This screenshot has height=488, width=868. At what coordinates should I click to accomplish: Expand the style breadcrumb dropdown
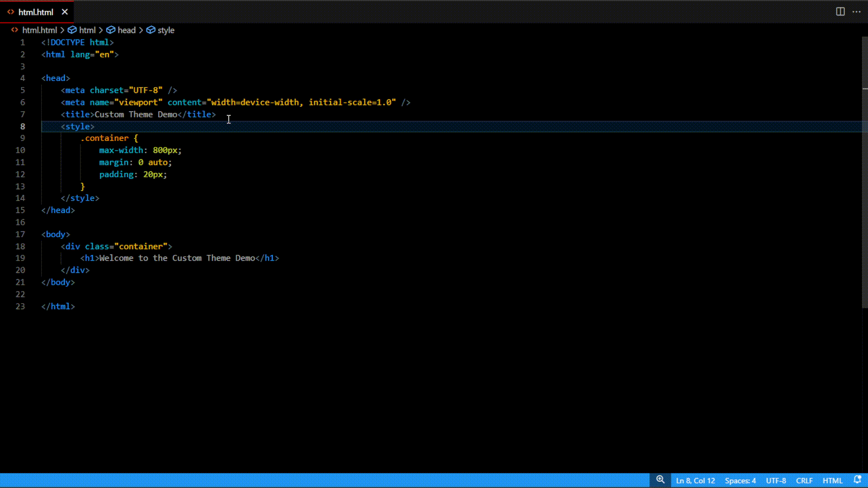click(166, 30)
